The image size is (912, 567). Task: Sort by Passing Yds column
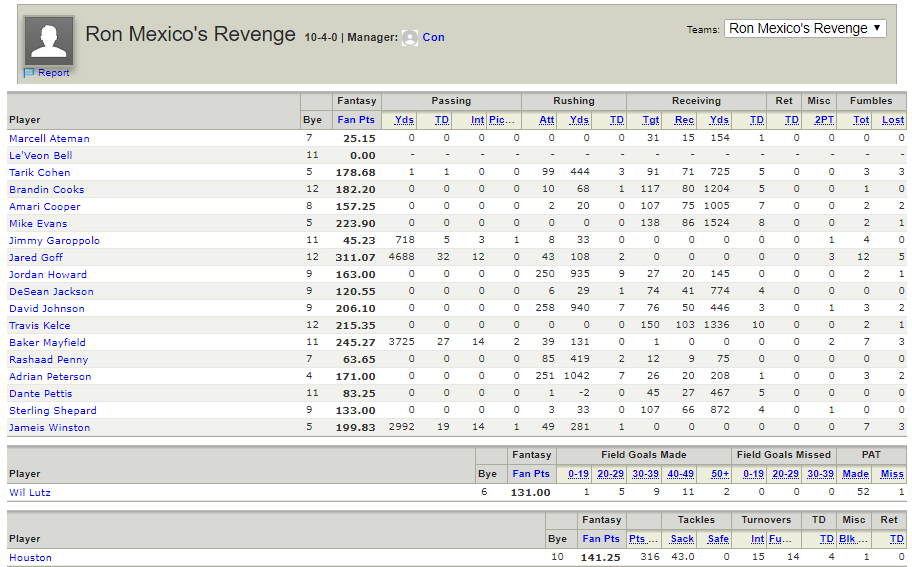coord(404,120)
